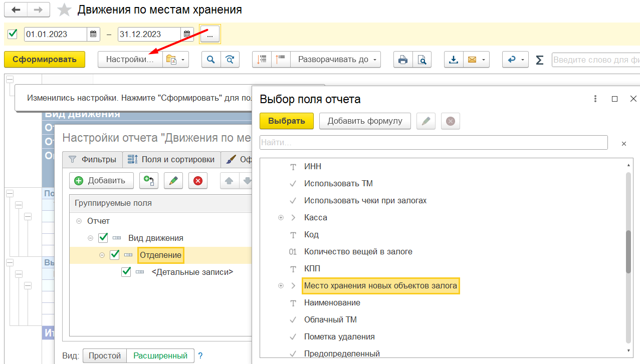Open period selection with the ... button

tap(210, 34)
